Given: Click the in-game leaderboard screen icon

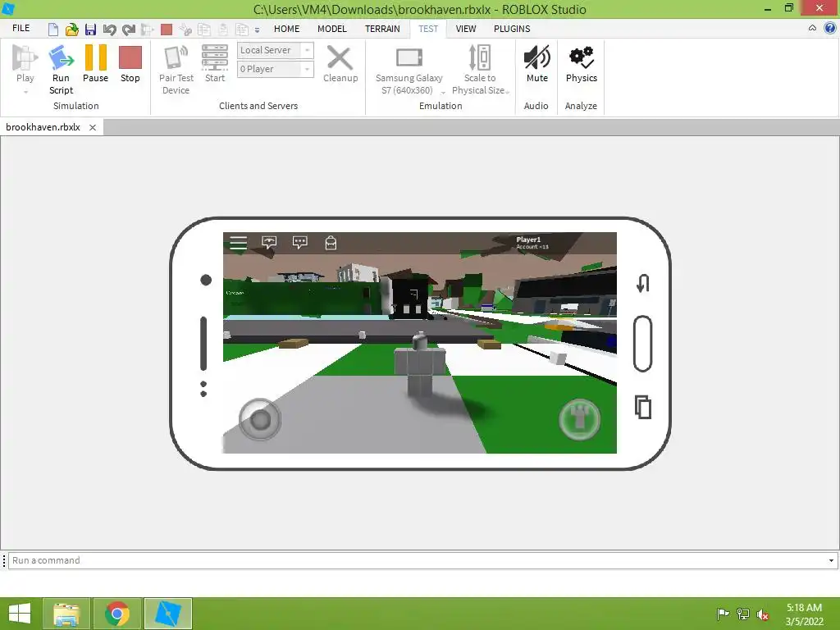Looking at the screenshot, I should pos(269,243).
